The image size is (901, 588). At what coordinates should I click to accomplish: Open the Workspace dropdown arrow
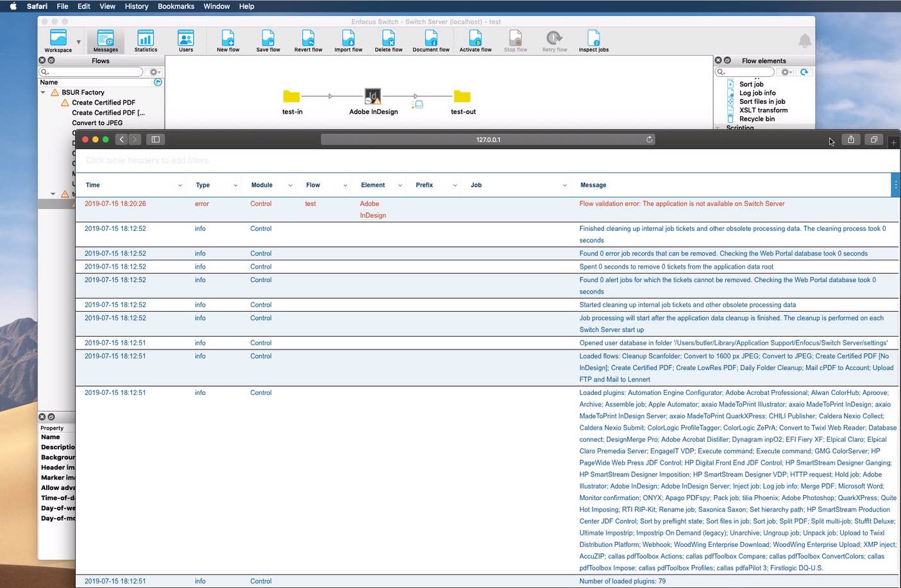[x=78, y=42]
